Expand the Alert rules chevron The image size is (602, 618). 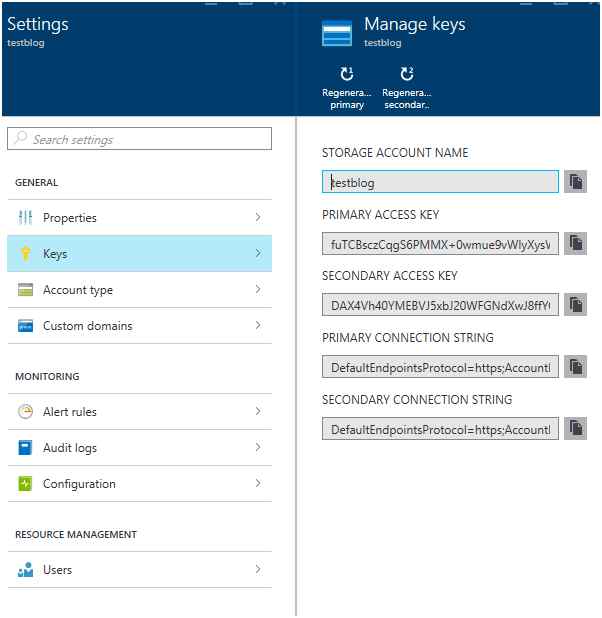point(258,412)
